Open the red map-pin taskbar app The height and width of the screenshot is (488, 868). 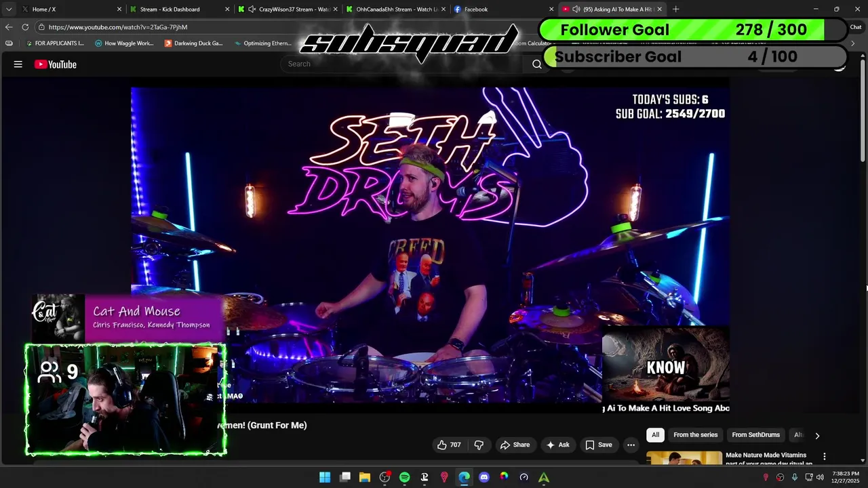coord(444,477)
